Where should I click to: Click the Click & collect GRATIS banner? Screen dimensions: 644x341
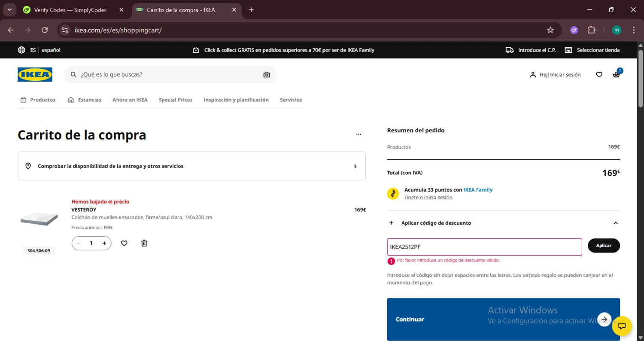click(284, 50)
